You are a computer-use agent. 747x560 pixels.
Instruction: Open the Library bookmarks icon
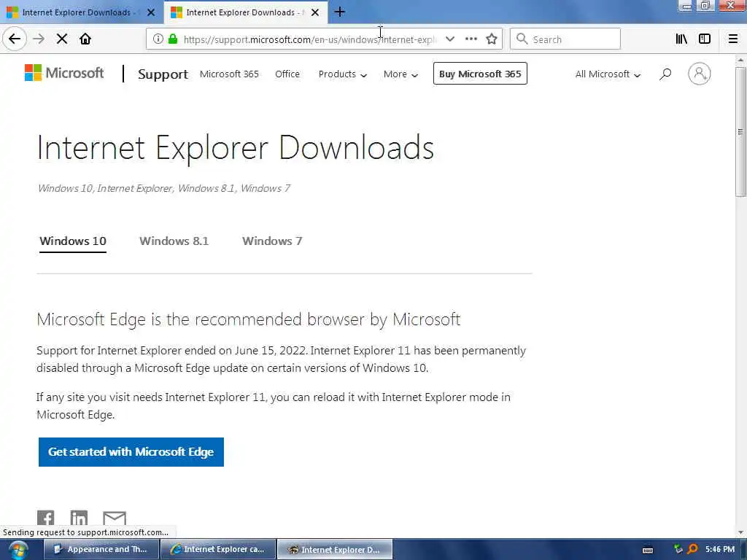coord(681,39)
